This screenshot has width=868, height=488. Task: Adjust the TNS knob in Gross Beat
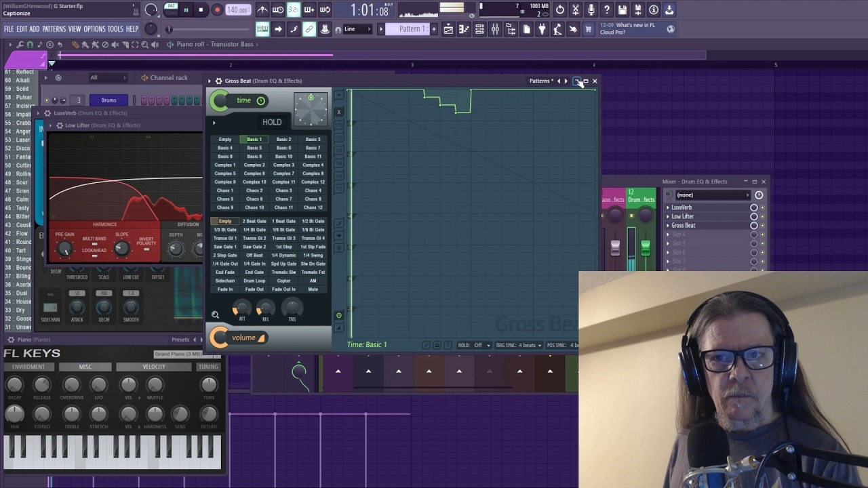tap(292, 308)
